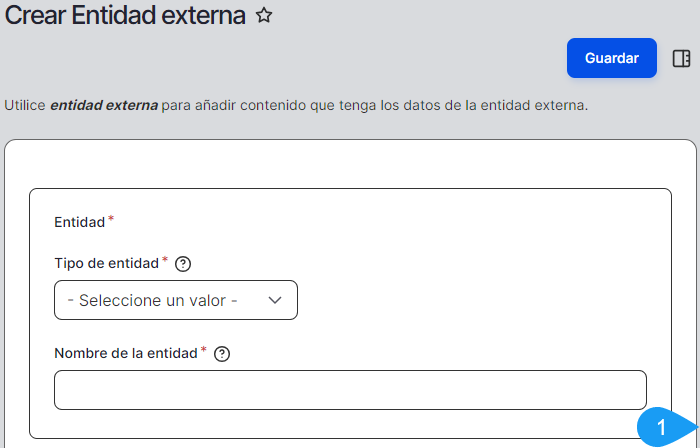
Task: Click red asterisk after Nombre de la entidad
Action: tap(204, 350)
